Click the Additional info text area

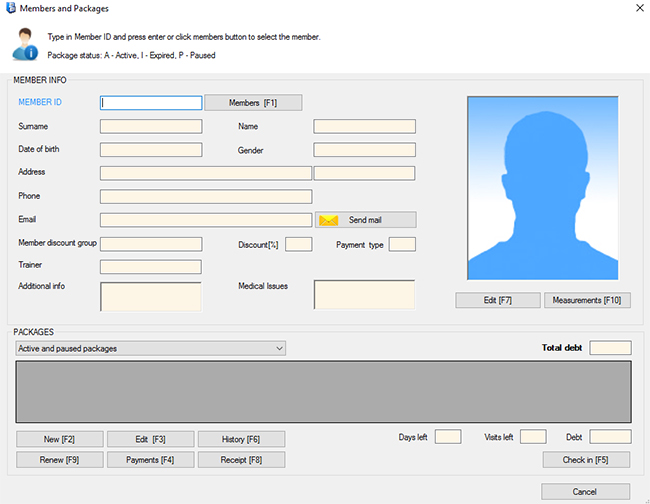151,296
